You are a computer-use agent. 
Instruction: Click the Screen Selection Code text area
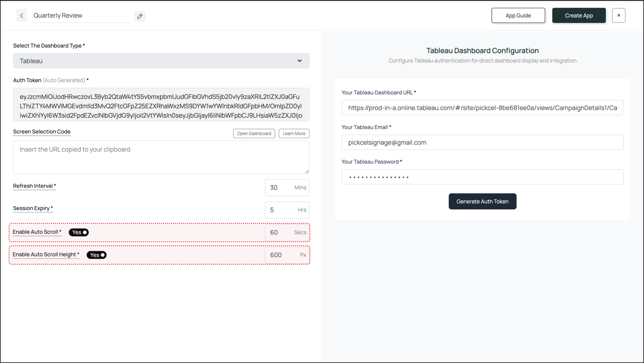coord(161,157)
